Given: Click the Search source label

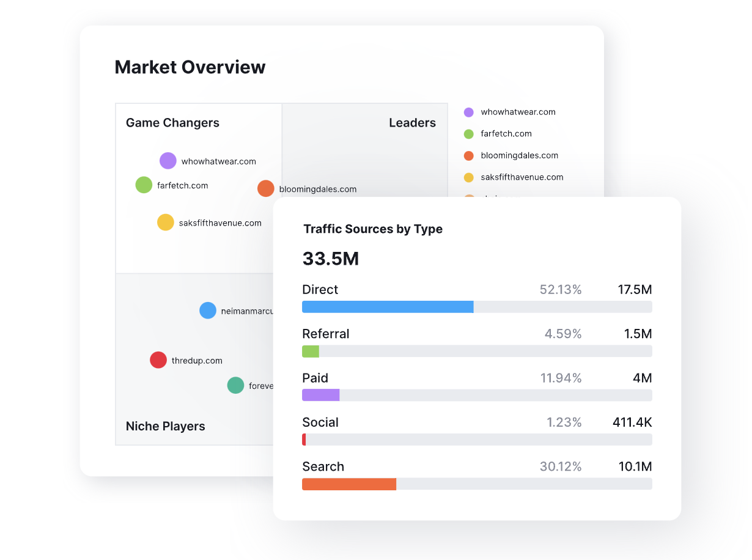Looking at the screenshot, I should pos(323,466).
